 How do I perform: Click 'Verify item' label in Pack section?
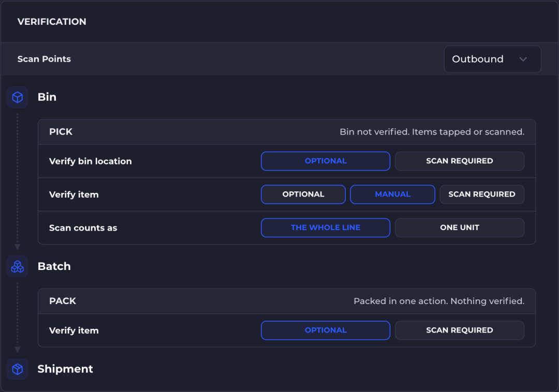(x=74, y=331)
